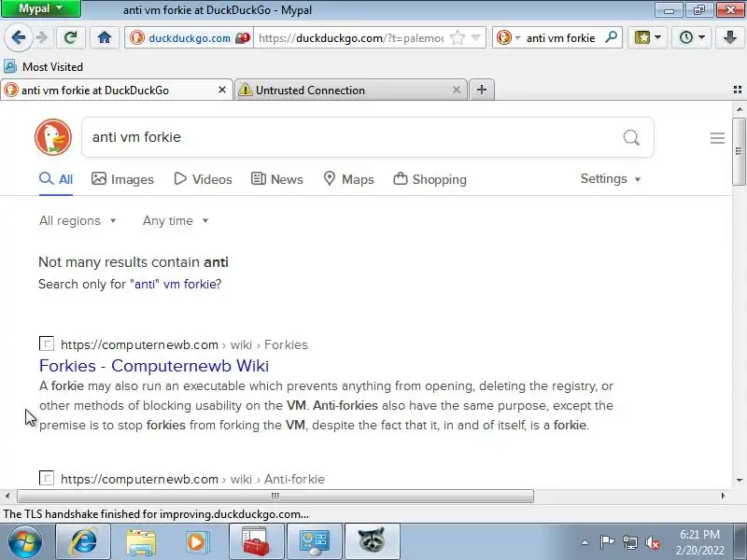This screenshot has height=560, width=747.
Task: Click the Mypal raccoon taskbar icon
Action: (372, 542)
